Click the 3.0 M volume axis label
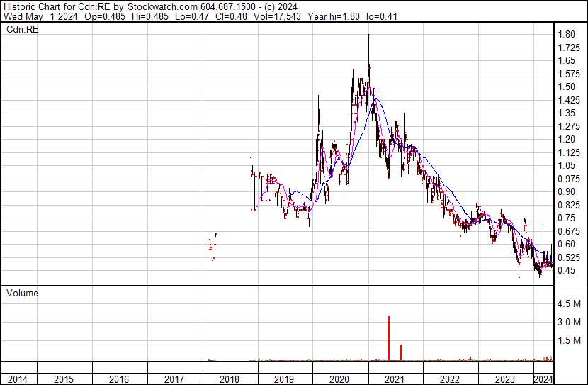 [570, 322]
